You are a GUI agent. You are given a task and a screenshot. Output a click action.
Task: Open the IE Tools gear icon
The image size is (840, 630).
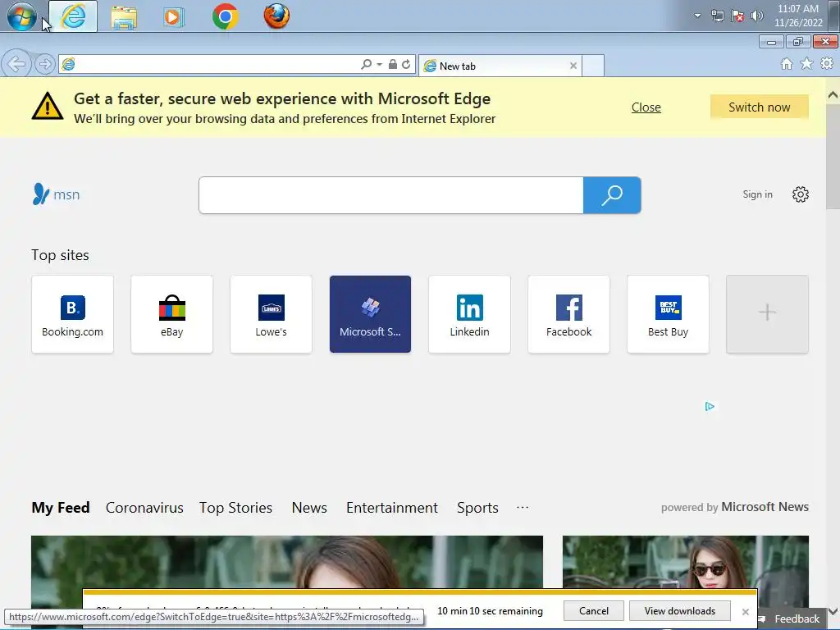(x=827, y=64)
